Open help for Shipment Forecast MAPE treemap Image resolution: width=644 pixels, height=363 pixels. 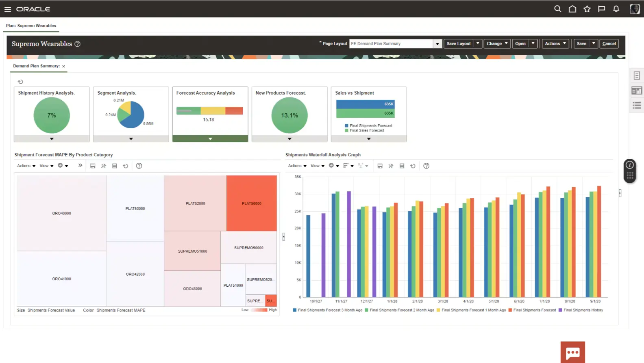(x=139, y=166)
